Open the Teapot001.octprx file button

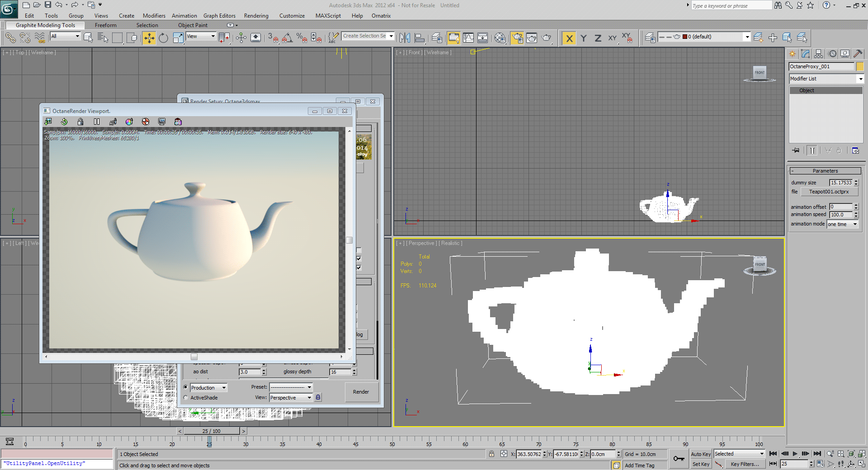[x=829, y=192]
